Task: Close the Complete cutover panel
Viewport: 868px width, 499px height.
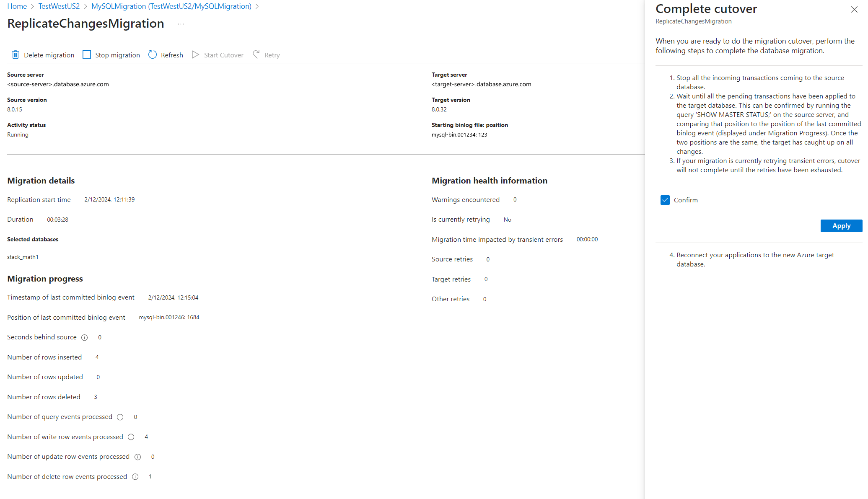Action: tap(854, 10)
